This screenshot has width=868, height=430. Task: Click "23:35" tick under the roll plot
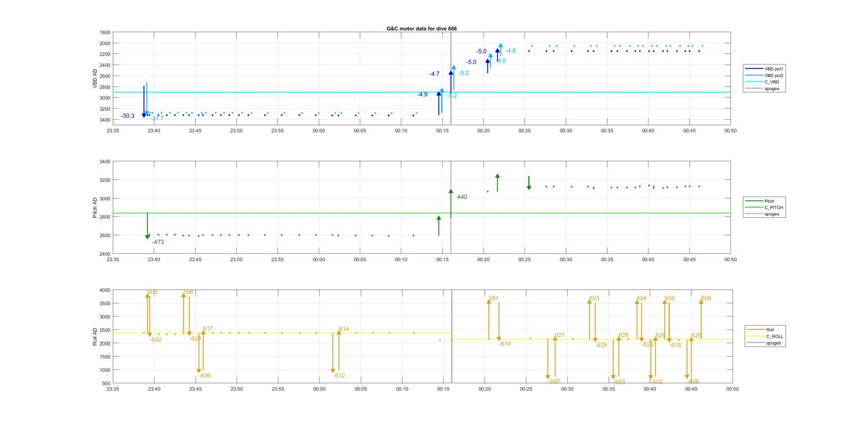[x=113, y=389]
